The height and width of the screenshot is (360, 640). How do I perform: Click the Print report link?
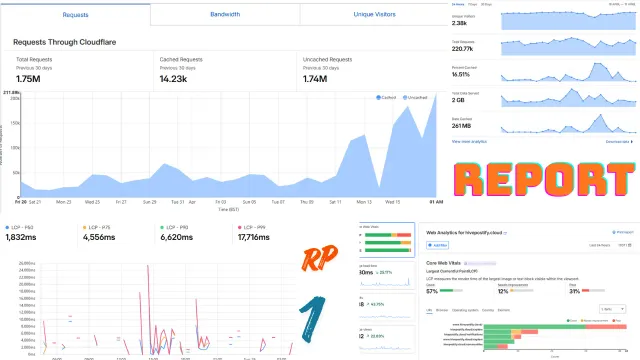[624, 232]
